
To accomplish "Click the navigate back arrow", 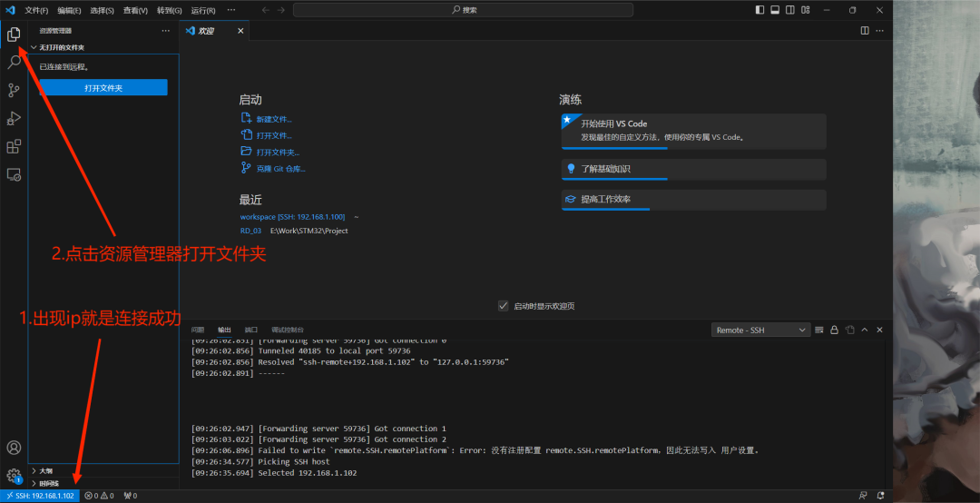I will tap(266, 10).
